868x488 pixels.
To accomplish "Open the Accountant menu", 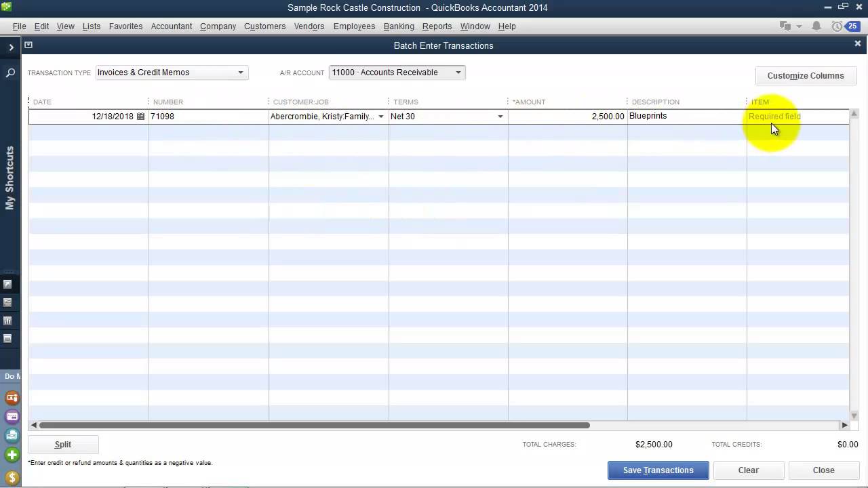I will click(172, 26).
